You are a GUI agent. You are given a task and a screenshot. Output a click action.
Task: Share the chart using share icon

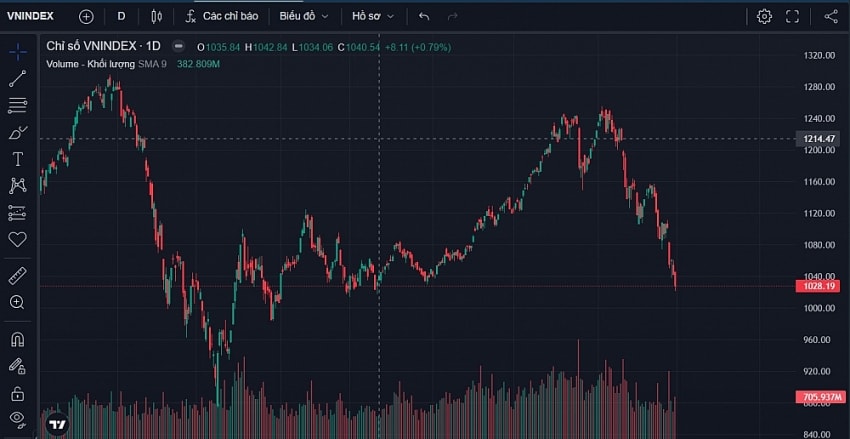pos(831,16)
